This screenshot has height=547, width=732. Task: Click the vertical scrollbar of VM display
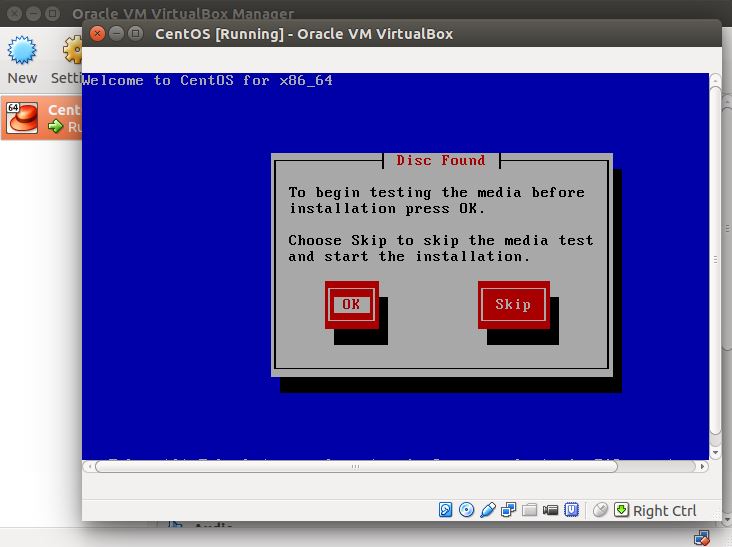coord(715,260)
